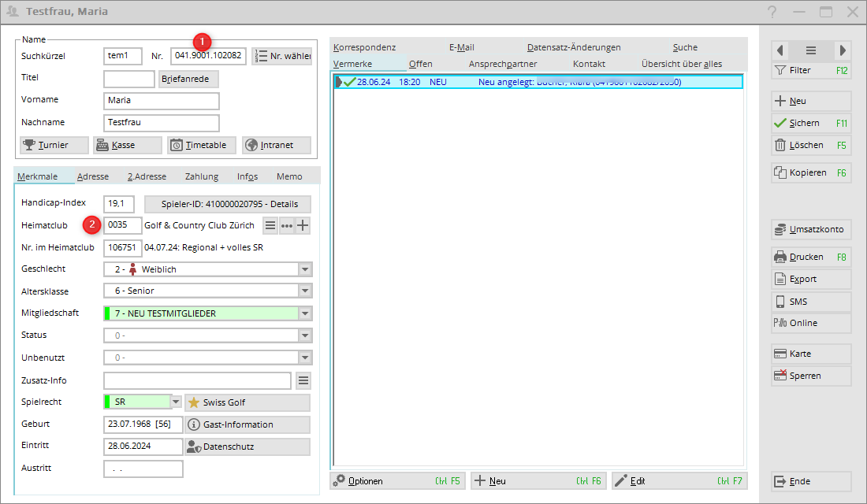Viewport: 867px width, 504px height.
Task: Open Umsatzkonto coins button
Action: [x=810, y=230]
